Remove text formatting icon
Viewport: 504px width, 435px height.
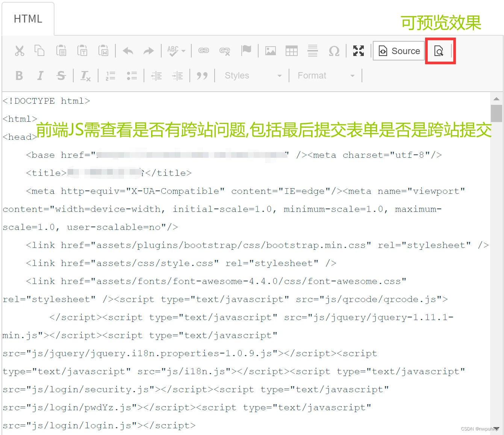point(86,76)
